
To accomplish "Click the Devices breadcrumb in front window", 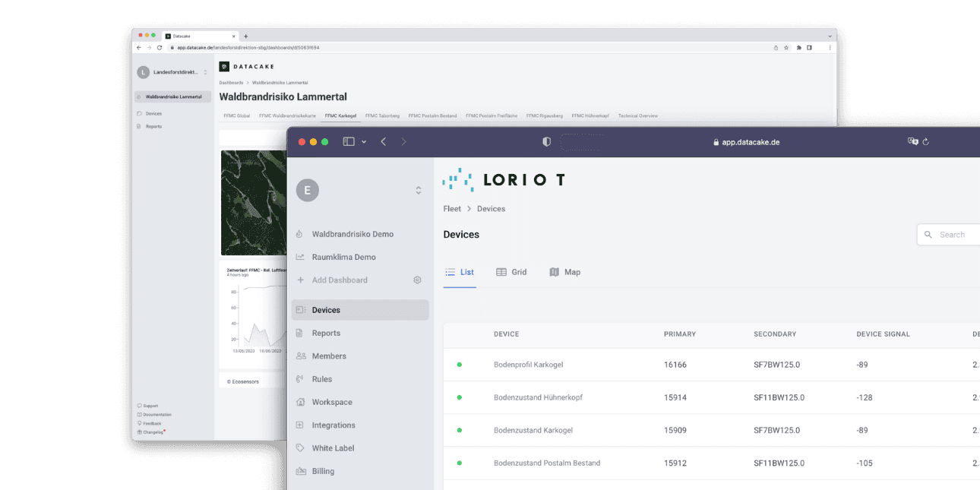I will 491,209.
